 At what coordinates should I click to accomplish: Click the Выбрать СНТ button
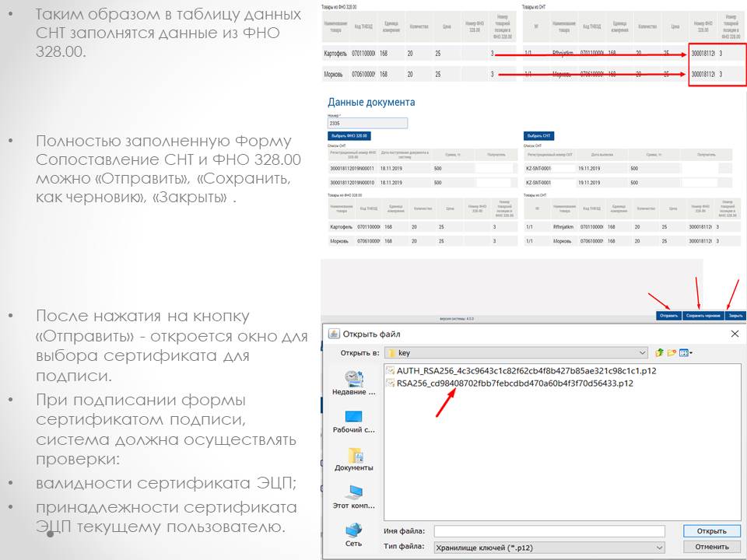tap(538, 135)
